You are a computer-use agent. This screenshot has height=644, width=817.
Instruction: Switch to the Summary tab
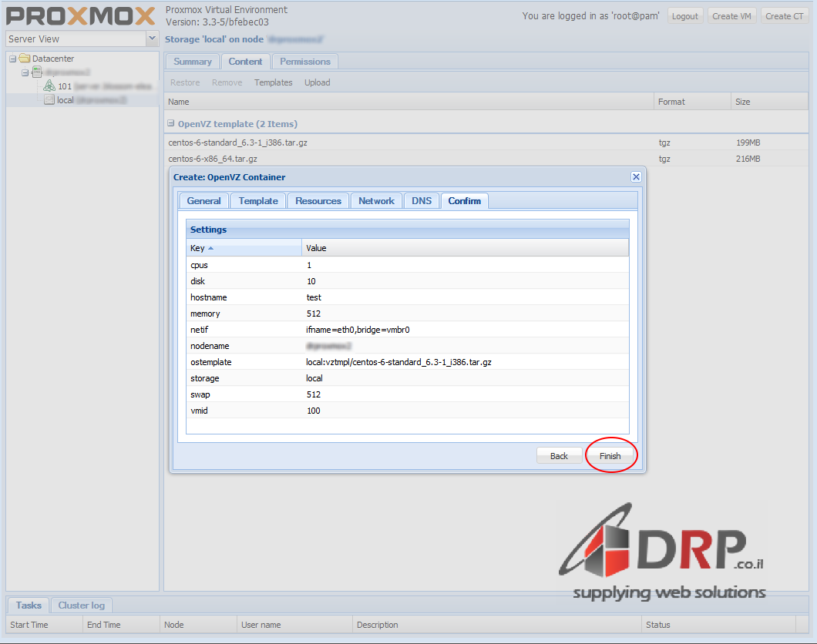tap(192, 62)
